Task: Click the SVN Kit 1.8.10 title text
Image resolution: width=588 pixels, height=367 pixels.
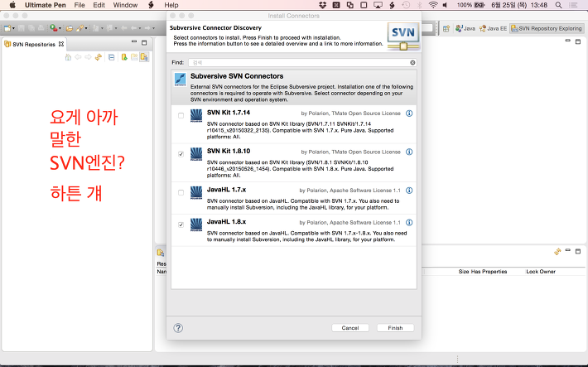Action: click(229, 151)
